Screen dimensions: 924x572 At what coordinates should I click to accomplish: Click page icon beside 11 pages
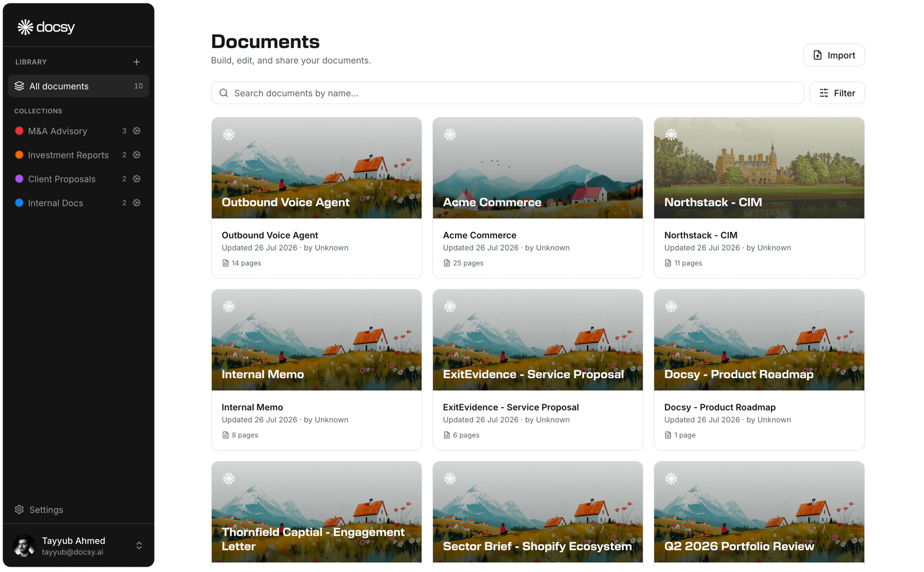pos(668,263)
